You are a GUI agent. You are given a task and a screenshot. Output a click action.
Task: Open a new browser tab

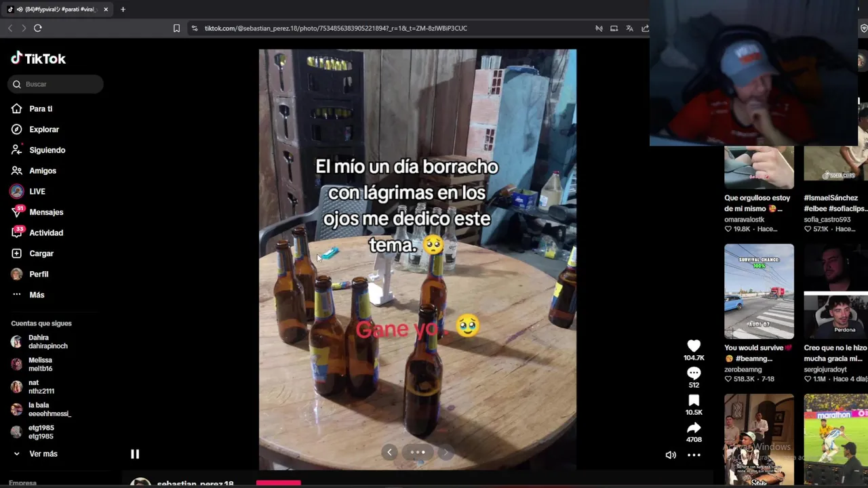point(123,9)
